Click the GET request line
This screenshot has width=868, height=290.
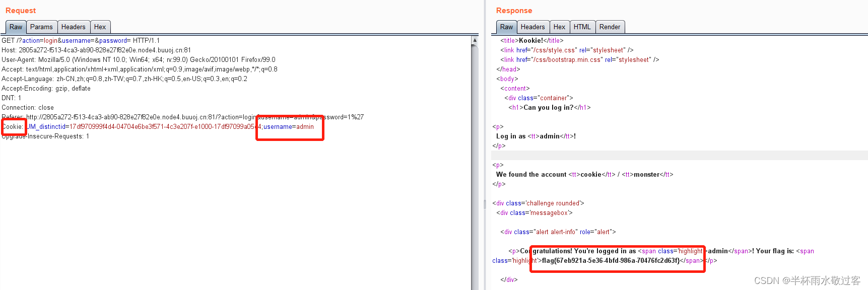pos(81,41)
